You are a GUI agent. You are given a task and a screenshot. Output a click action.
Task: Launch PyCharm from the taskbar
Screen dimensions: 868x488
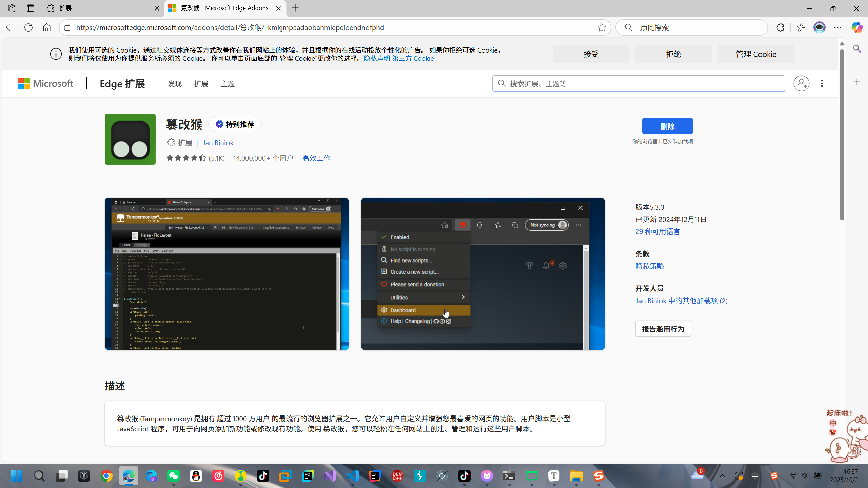tap(307, 476)
